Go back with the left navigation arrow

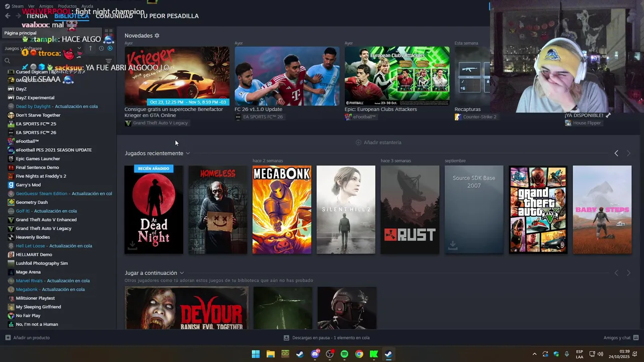pyautogui.click(x=8, y=16)
